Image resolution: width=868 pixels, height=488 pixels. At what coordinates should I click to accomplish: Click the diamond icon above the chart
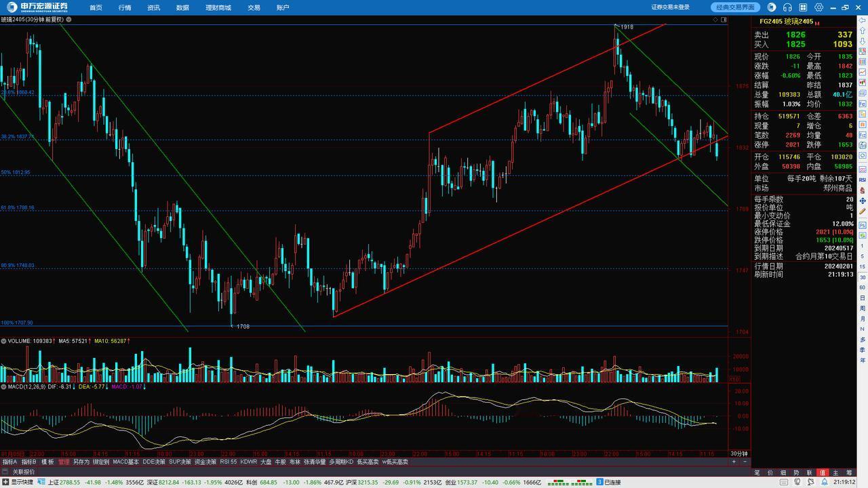pos(715,20)
